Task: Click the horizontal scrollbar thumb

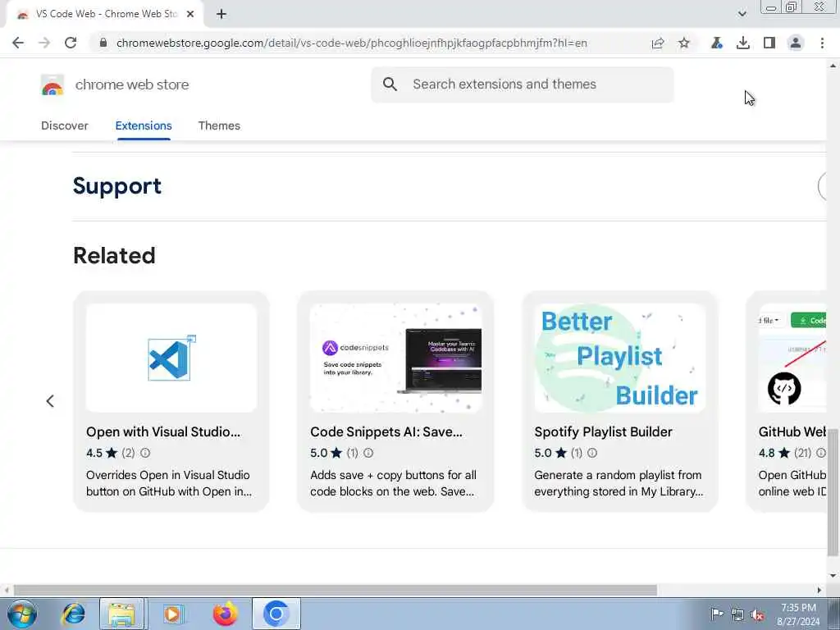Action: pyautogui.click(x=336, y=590)
